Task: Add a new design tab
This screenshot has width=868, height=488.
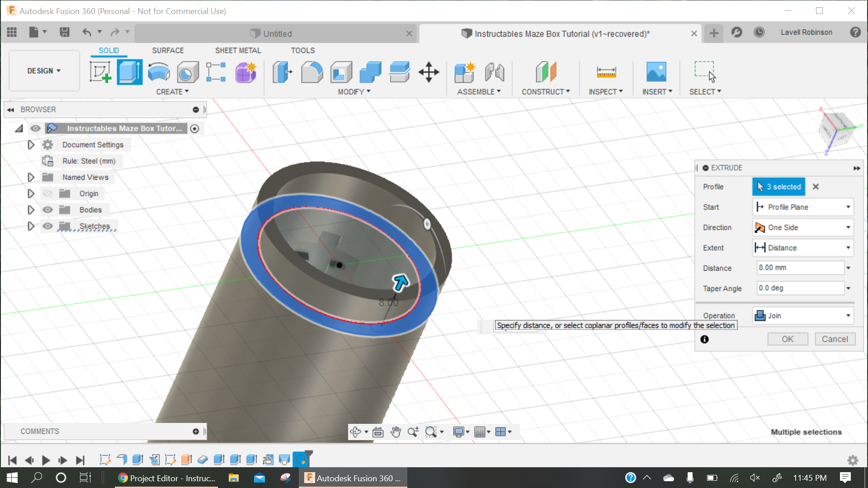Action: [714, 33]
